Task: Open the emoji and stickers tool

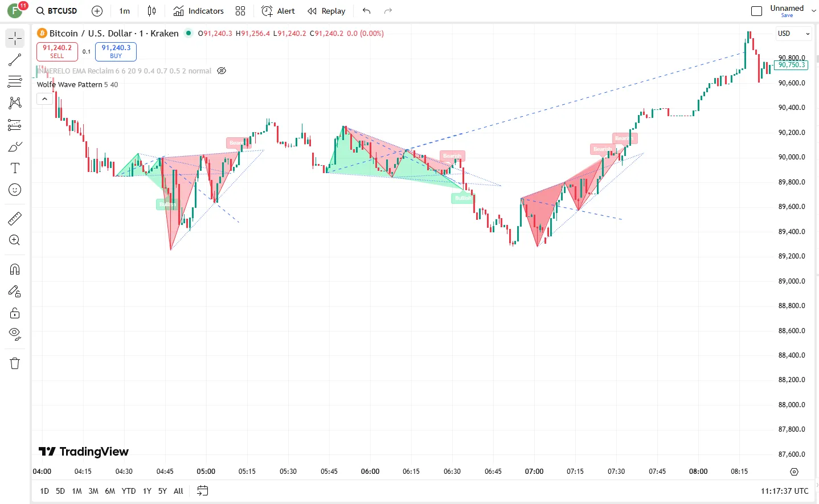Action: (15, 190)
